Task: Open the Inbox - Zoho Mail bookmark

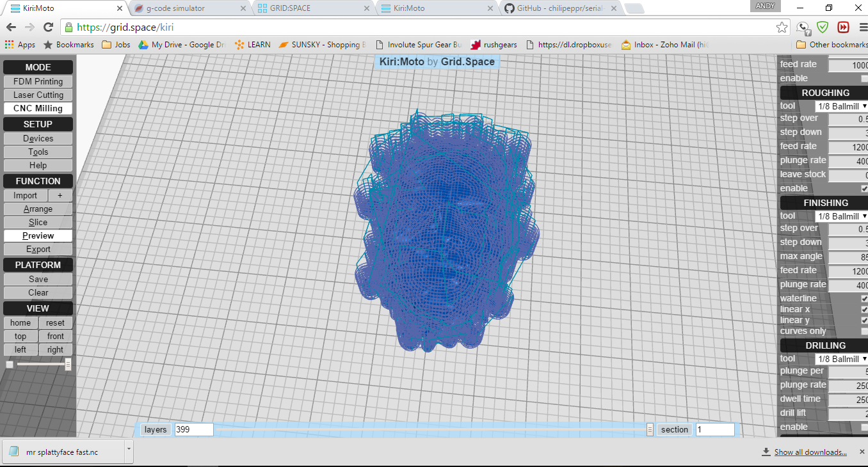Action: 666,45
